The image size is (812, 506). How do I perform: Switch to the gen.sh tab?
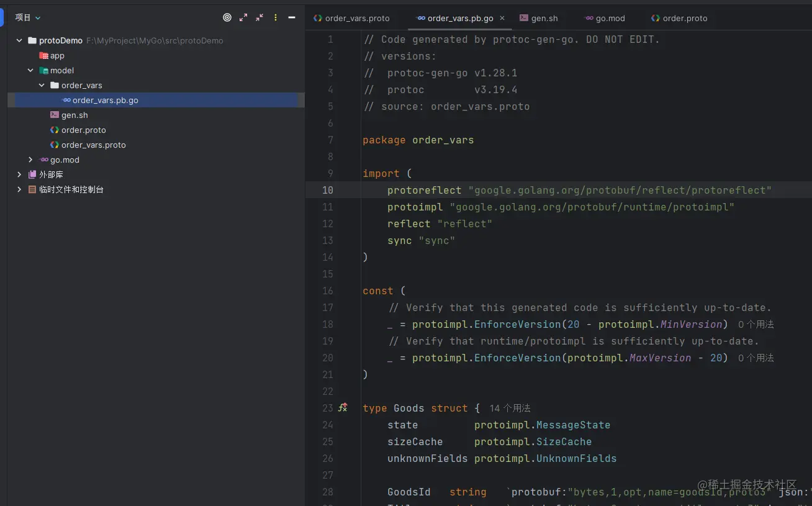(538, 19)
